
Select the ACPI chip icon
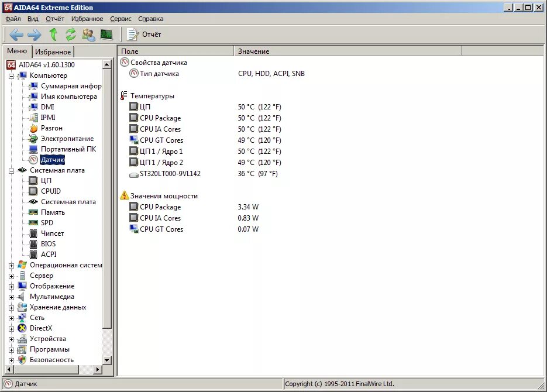tap(33, 255)
